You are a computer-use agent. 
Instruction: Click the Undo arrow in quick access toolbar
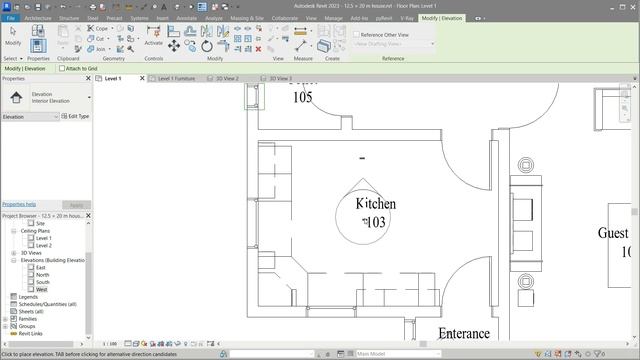coord(62,7)
